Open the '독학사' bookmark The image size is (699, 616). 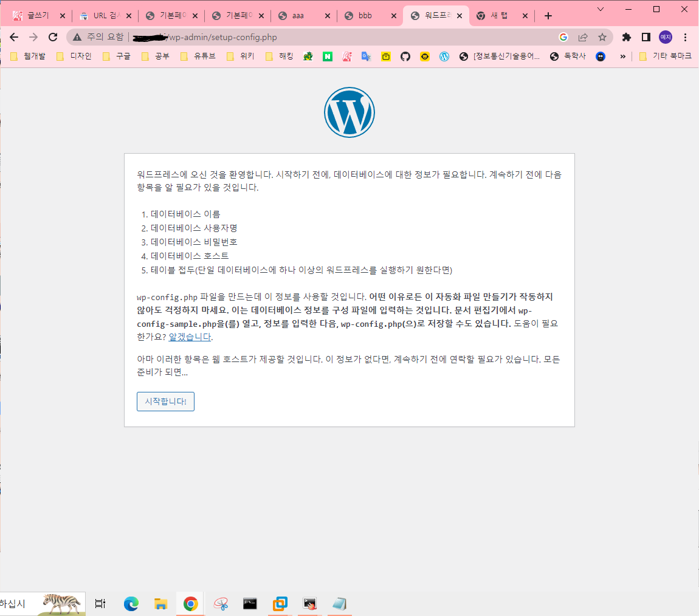click(x=568, y=56)
